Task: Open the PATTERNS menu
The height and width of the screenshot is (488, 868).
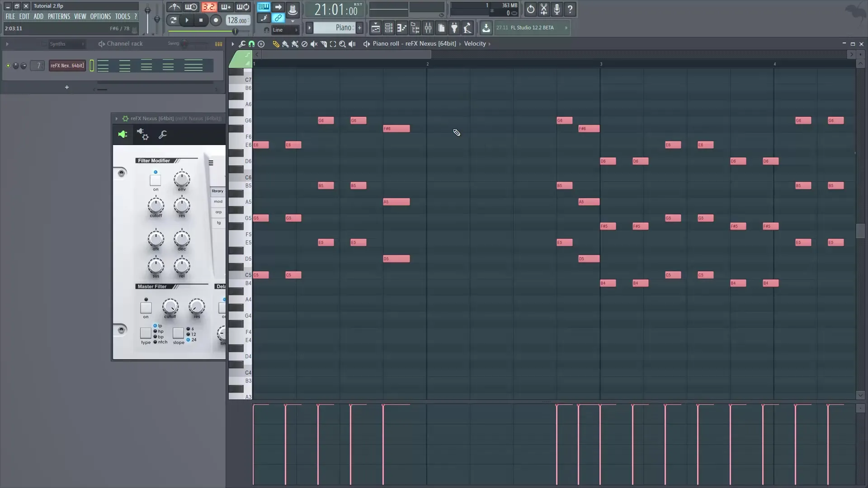Action: coord(59,16)
